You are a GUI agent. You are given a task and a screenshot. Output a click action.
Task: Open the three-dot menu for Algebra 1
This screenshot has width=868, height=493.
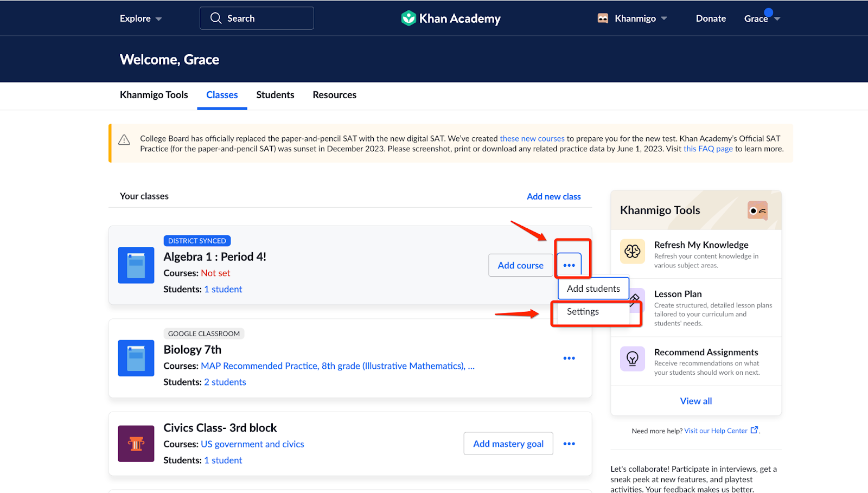569,265
